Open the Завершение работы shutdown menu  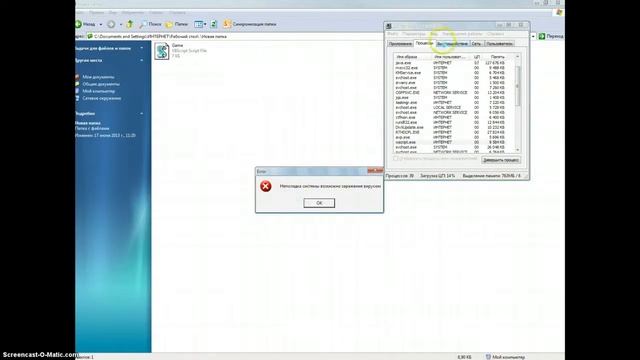pos(462,34)
